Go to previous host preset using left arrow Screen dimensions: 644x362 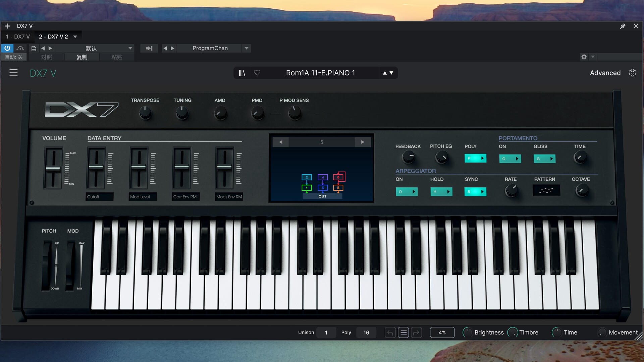tap(43, 48)
